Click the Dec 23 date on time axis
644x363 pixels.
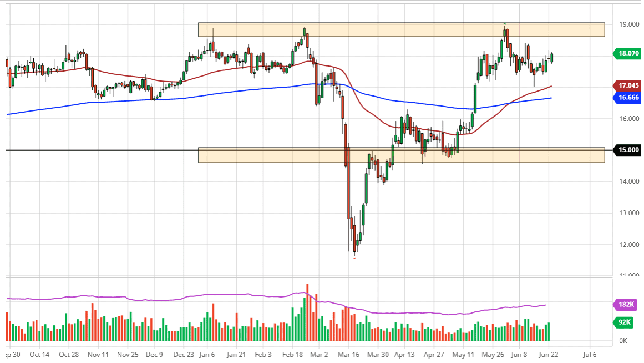pos(183,354)
